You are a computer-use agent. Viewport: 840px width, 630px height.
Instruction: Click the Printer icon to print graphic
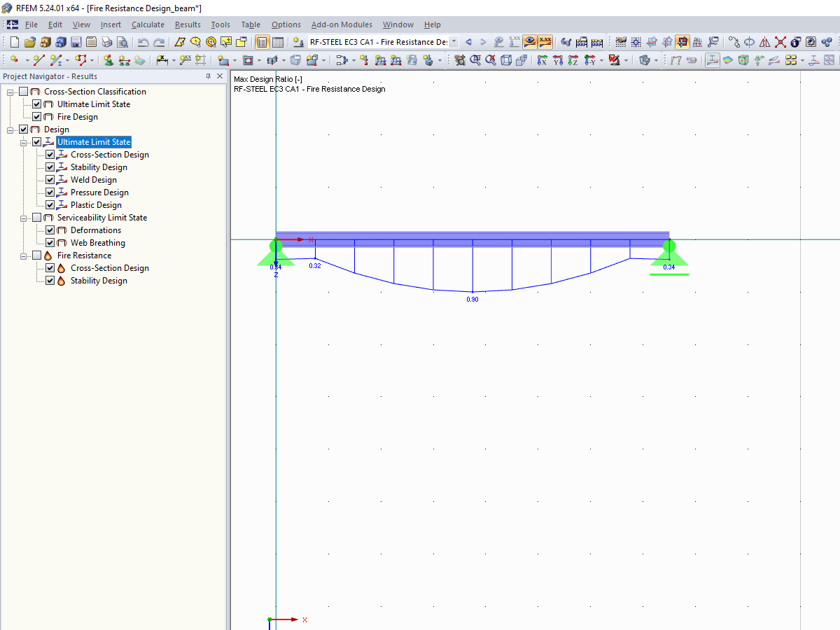106,41
